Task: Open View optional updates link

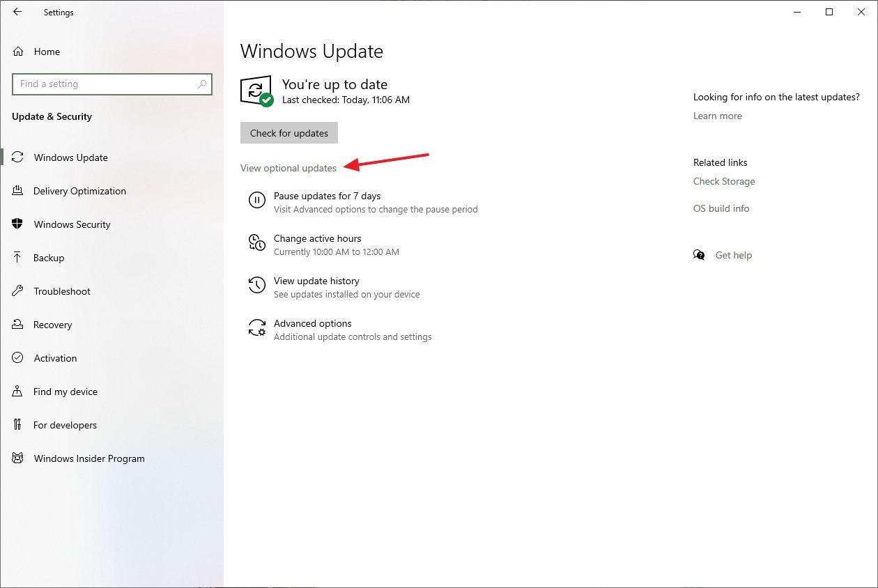Action: point(288,168)
